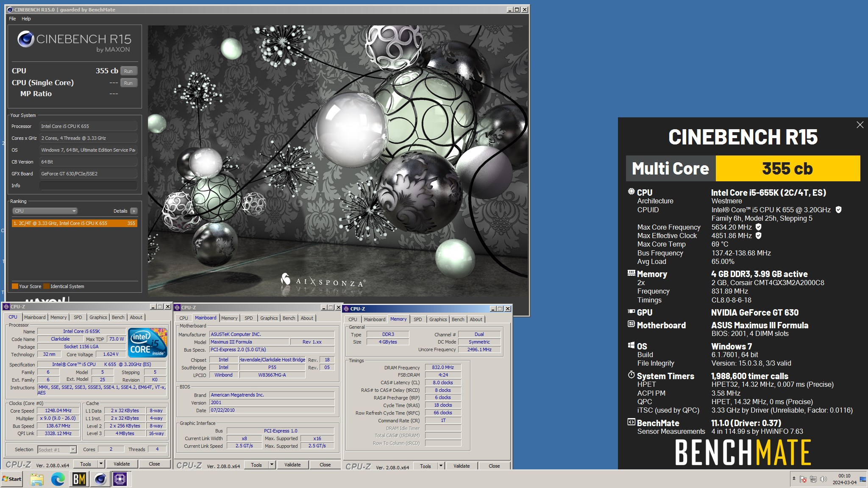Screen dimensions: 868x488
Task: Run the CPU multi-core benchmark
Action: (x=129, y=71)
